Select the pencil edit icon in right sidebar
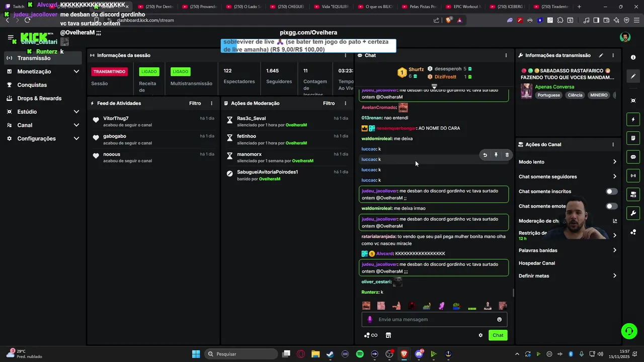Image resolution: width=644 pixels, height=362 pixels. [x=633, y=76]
